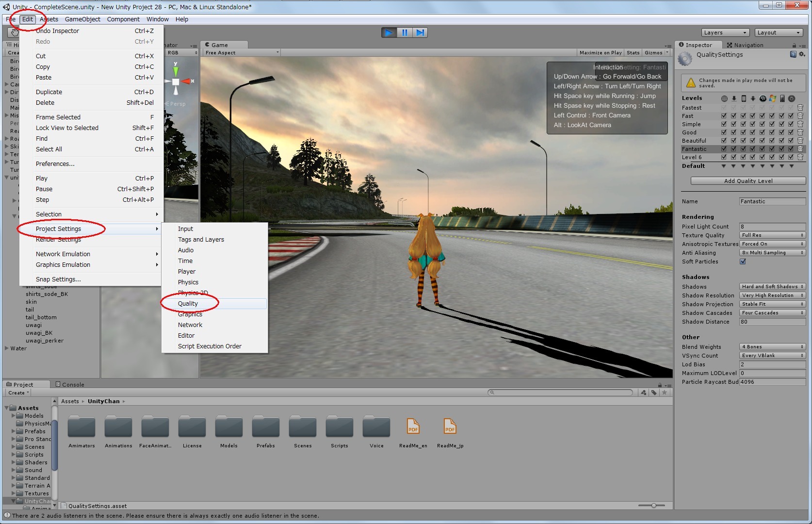This screenshot has height=524, width=812.
Task: Click the search-by-type icon in Project panel
Action: pos(644,393)
